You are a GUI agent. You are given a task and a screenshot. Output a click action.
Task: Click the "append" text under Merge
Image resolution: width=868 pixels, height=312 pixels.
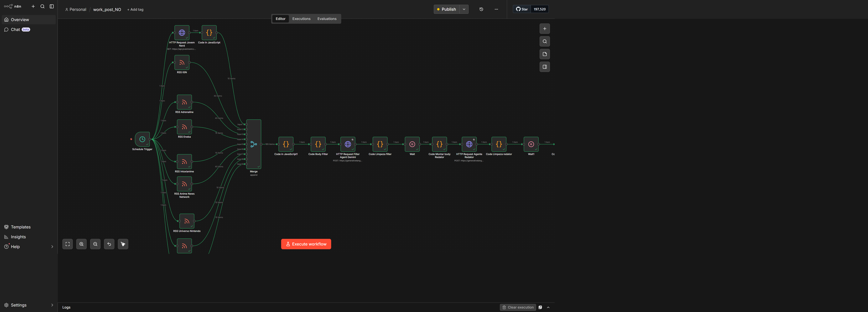tap(254, 175)
